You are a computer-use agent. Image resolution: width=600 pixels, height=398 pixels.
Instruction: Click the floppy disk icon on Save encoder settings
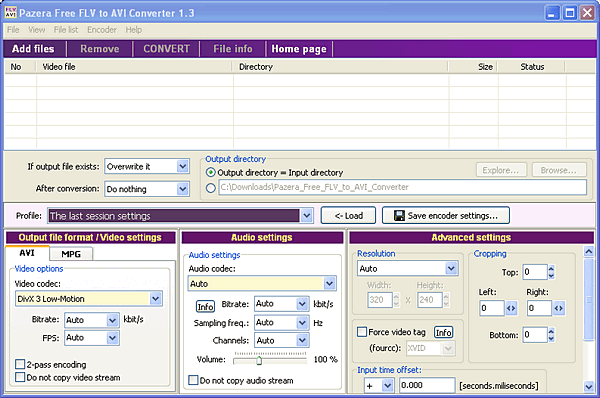(399, 216)
